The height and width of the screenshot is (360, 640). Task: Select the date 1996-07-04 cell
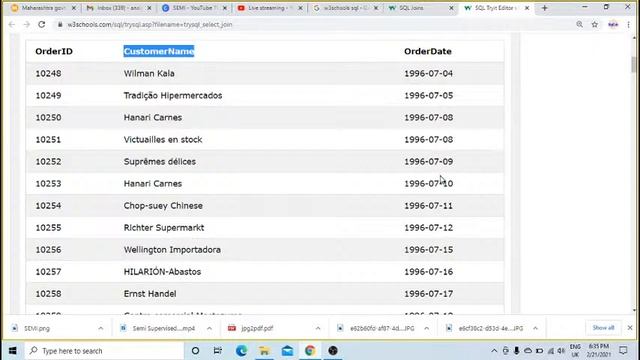(429, 73)
